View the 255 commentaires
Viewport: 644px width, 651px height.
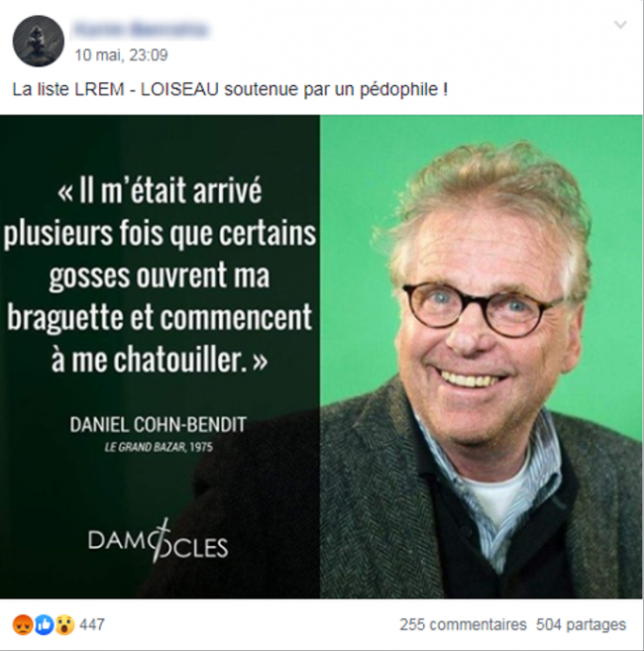point(463,624)
